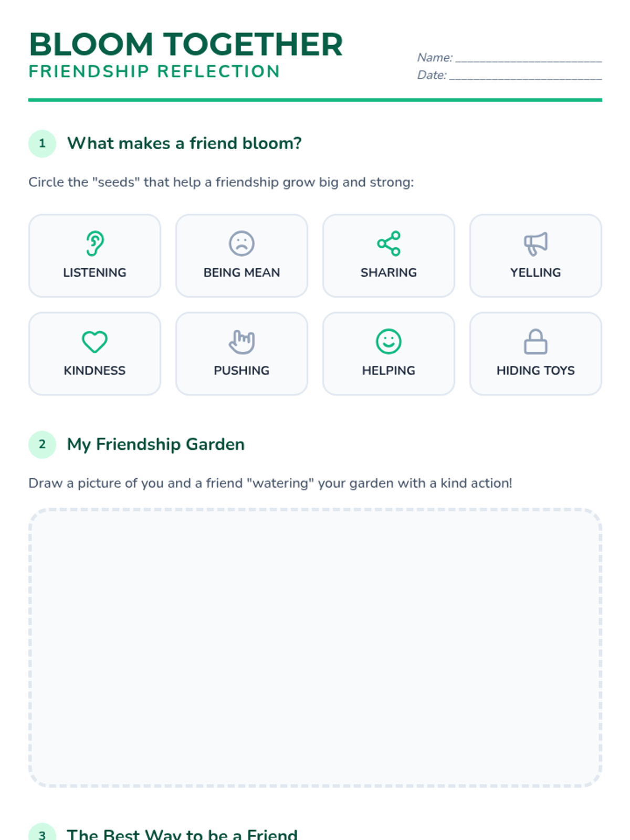Click the dashed friendship garden drawing box

(315, 647)
